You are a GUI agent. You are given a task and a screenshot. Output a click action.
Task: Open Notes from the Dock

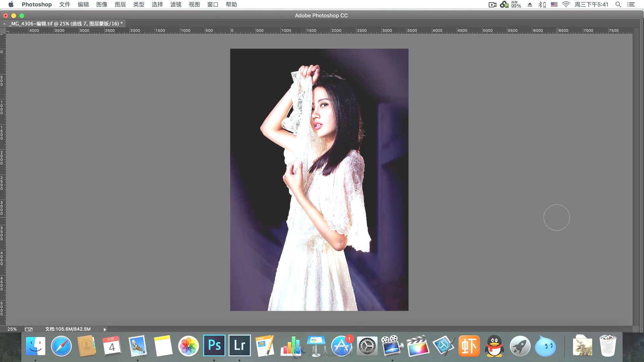(x=163, y=346)
